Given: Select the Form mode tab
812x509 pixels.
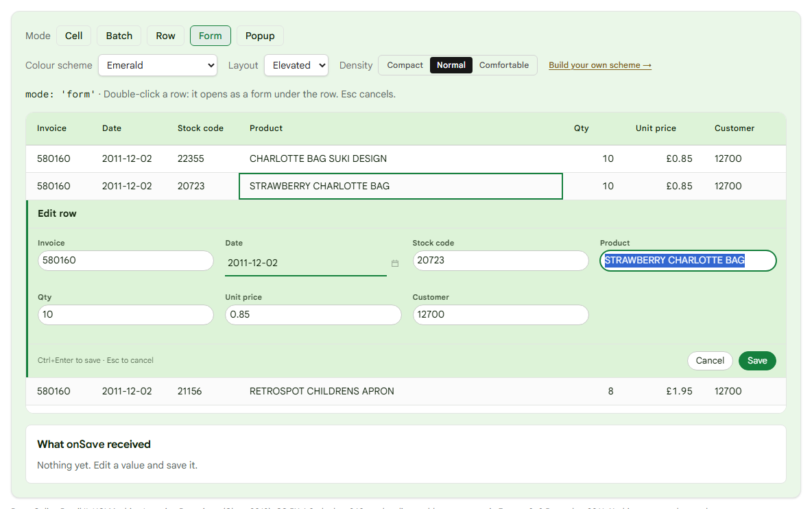Looking at the screenshot, I should tap(211, 36).
